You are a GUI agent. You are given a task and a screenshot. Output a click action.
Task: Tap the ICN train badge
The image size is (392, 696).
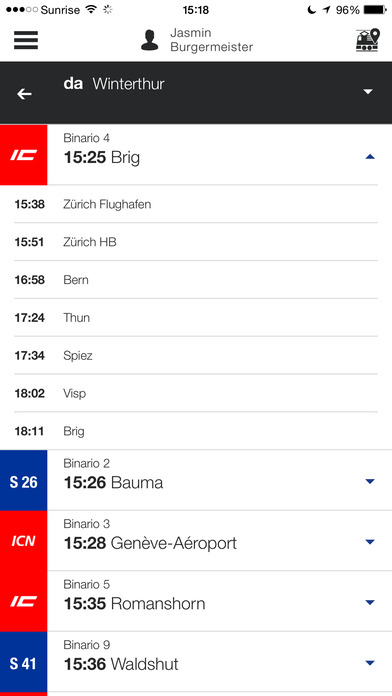click(24, 541)
